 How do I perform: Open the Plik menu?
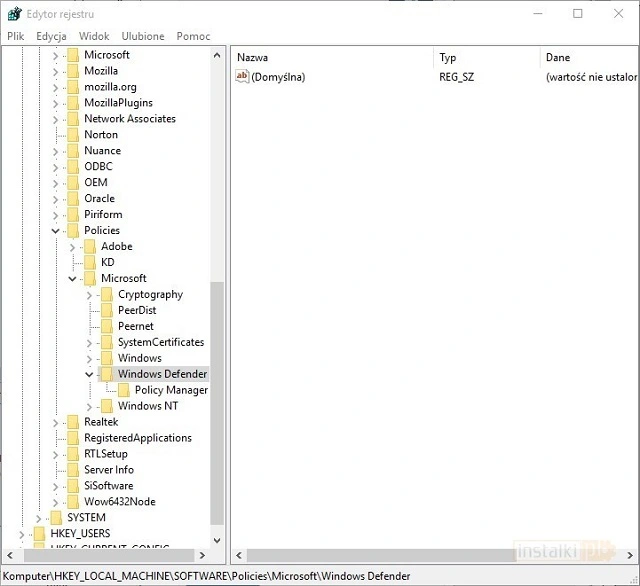point(15,36)
